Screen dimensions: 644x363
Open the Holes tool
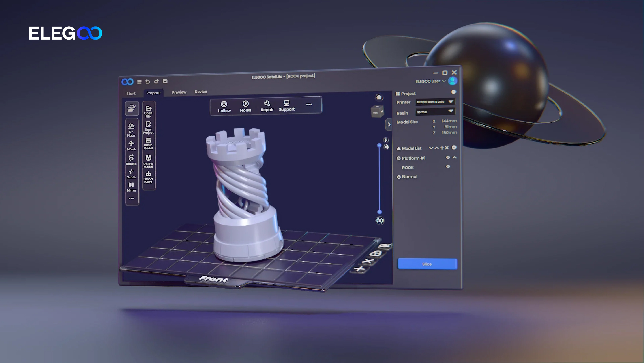pos(246,106)
